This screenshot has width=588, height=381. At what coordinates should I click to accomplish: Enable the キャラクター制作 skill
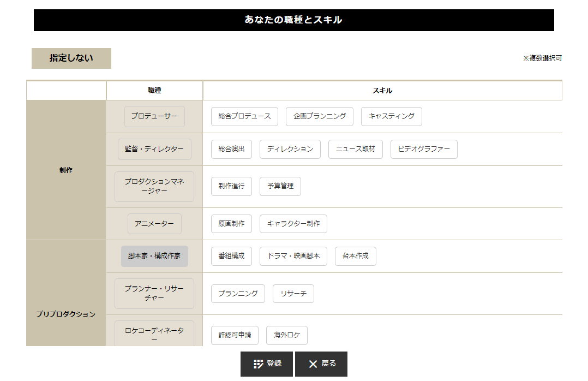[x=293, y=224]
